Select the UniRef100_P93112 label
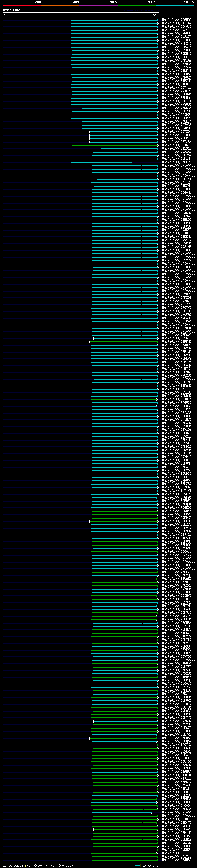 [177, 30]
